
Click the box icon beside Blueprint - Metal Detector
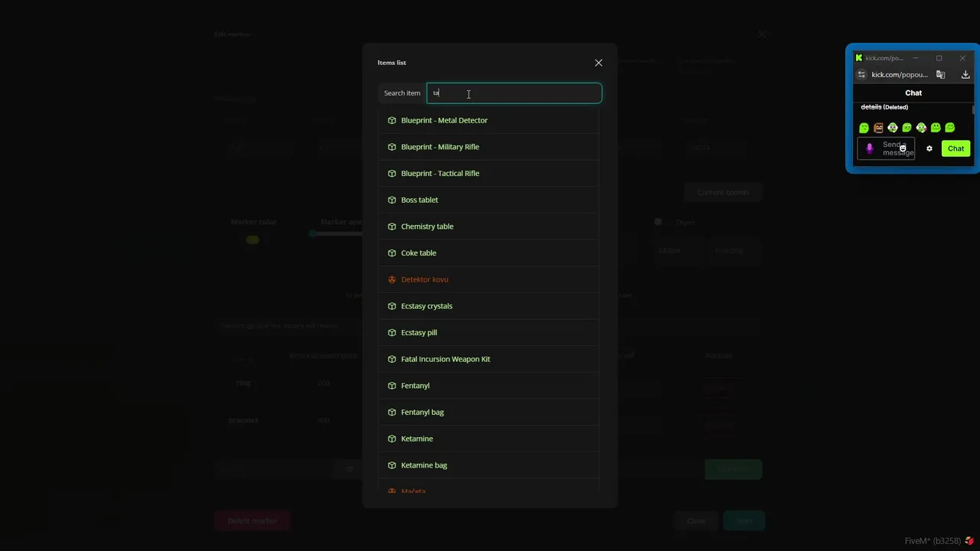point(392,120)
